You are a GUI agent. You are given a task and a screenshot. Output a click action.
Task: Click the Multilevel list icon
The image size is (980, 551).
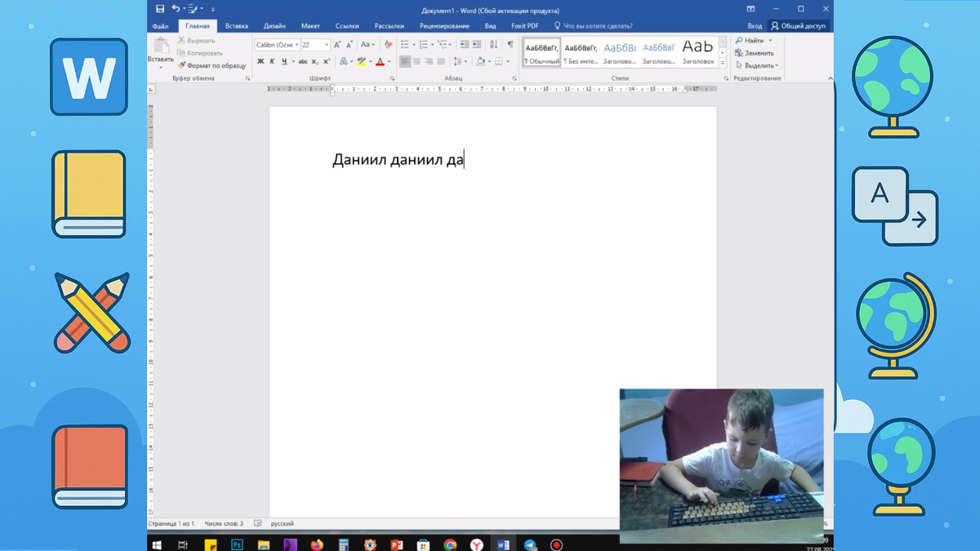(443, 45)
